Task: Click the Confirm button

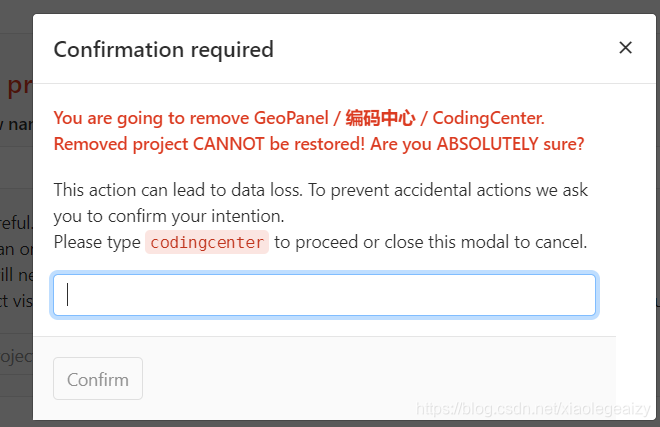Action: 98,379
